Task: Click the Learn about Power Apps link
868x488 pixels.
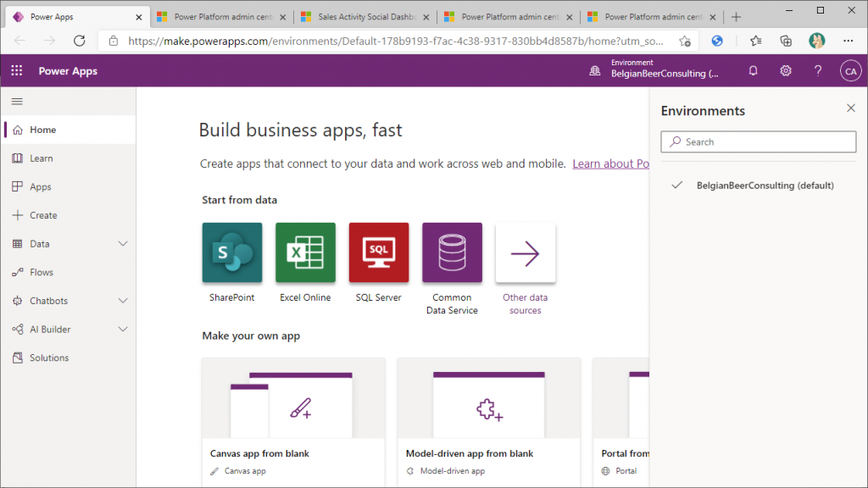Action: coord(610,164)
